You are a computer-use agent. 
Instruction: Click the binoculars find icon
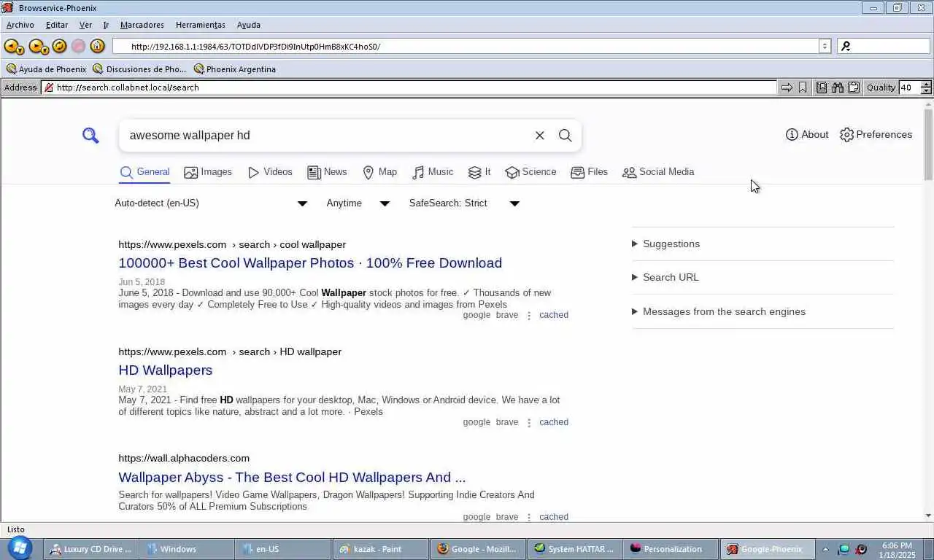tap(838, 87)
